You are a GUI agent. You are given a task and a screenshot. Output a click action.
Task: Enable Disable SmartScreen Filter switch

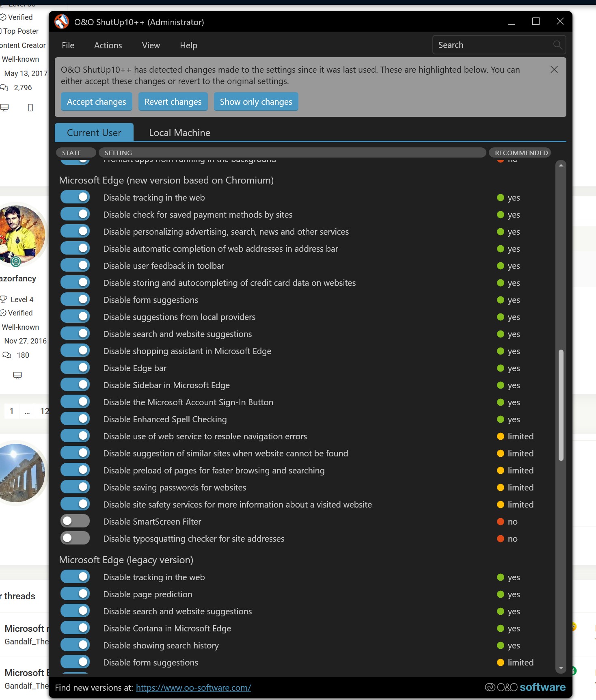click(75, 521)
